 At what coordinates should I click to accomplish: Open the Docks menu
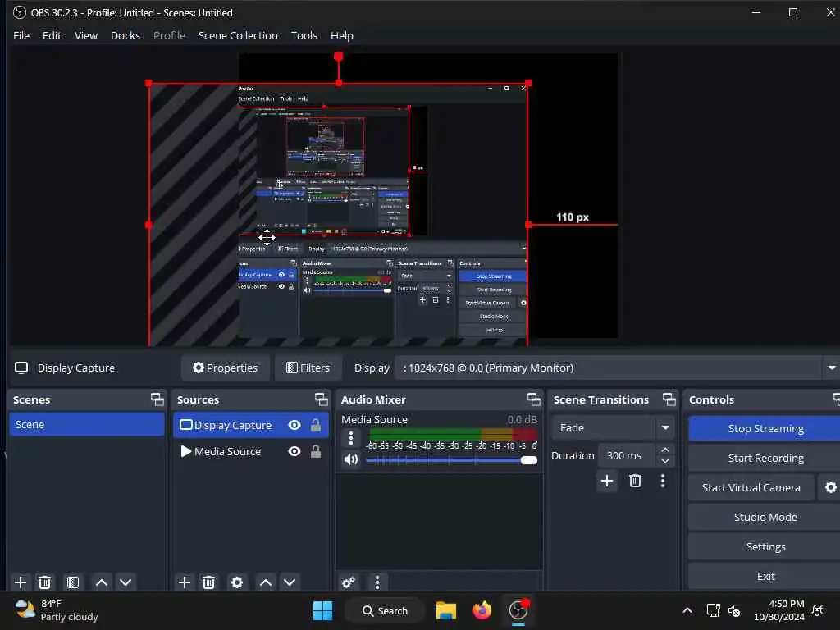point(126,35)
